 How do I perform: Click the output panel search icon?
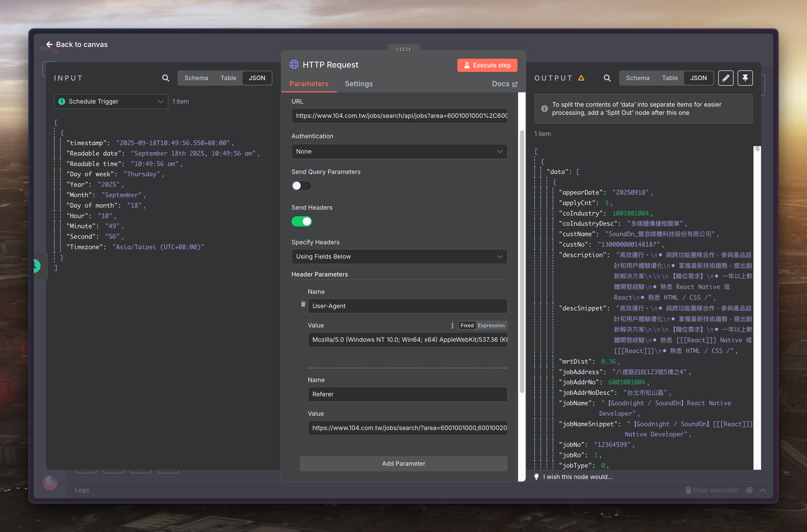tap(607, 78)
